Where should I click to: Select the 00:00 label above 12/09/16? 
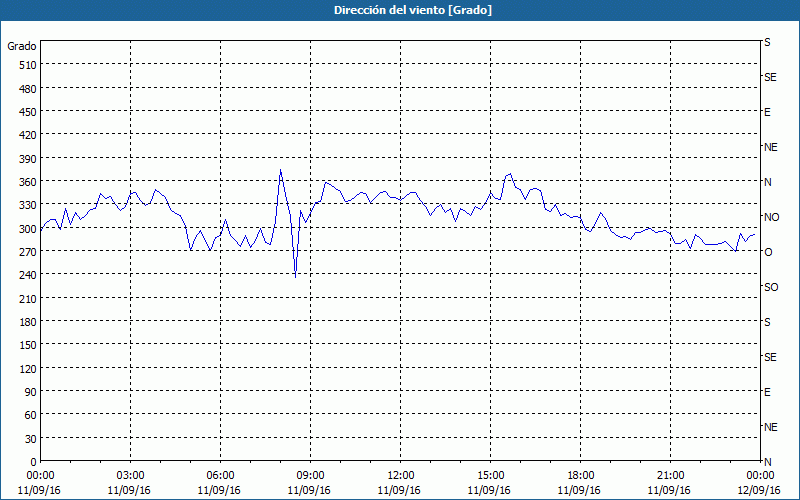tap(760, 476)
